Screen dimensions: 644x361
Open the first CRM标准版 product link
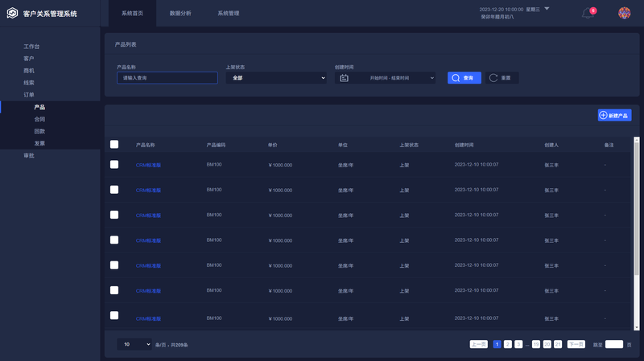[x=148, y=165]
